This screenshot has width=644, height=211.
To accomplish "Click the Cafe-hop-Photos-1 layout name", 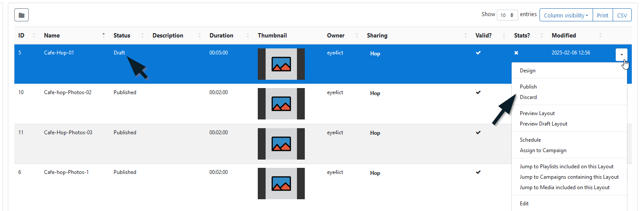I will (x=67, y=172).
